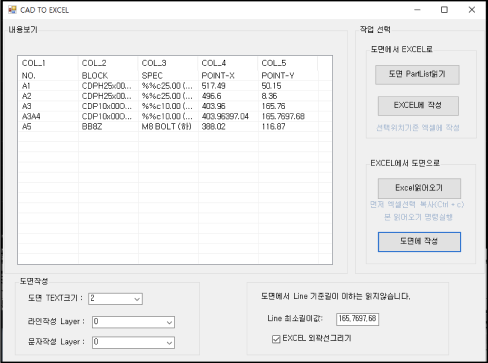Toggle the EXCEL 외곽선그리기 checkbox
Image resolution: width=488 pixels, height=363 pixels.
[276, 339]
